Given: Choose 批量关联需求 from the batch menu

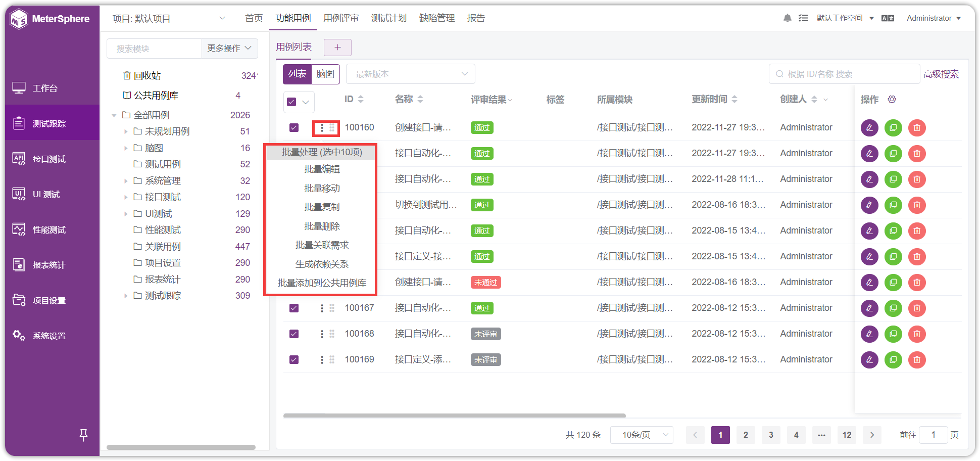Looking at the screenshot, I should (322, 245).
